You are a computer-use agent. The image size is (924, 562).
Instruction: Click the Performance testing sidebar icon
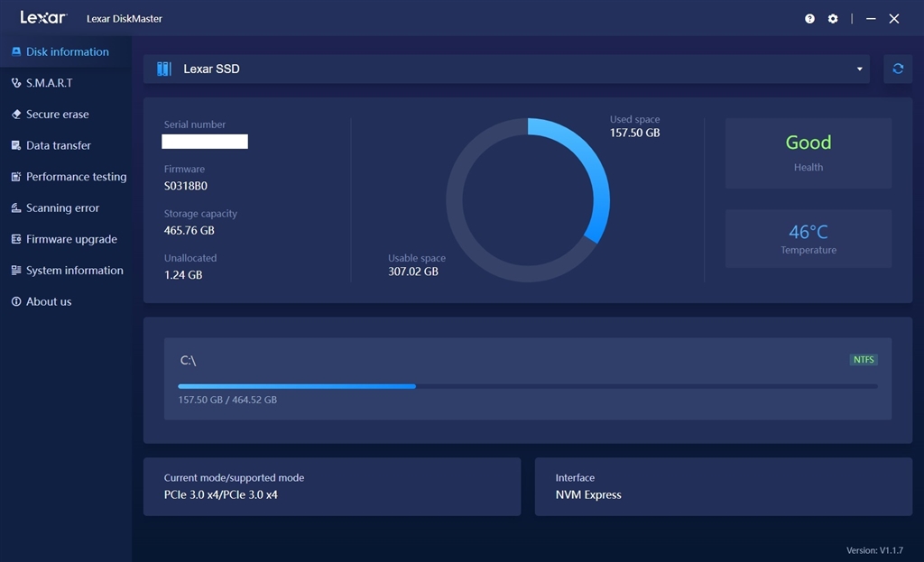16,177
